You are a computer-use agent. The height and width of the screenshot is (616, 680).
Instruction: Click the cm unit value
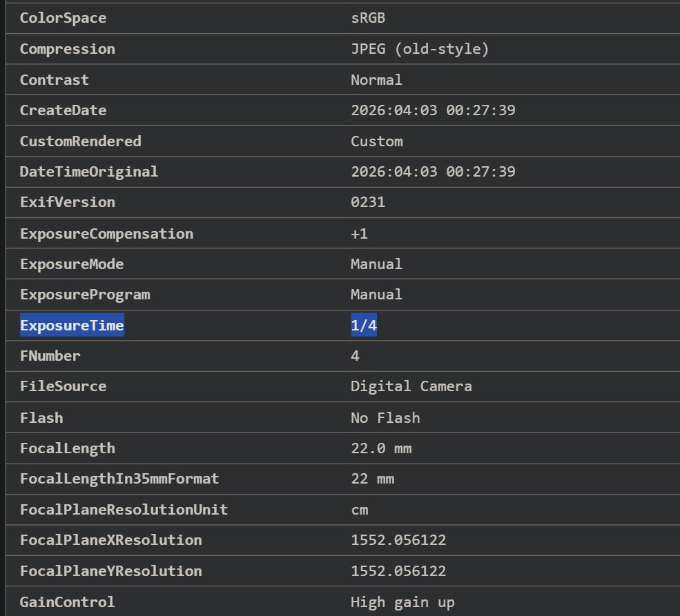coord(359,510)
